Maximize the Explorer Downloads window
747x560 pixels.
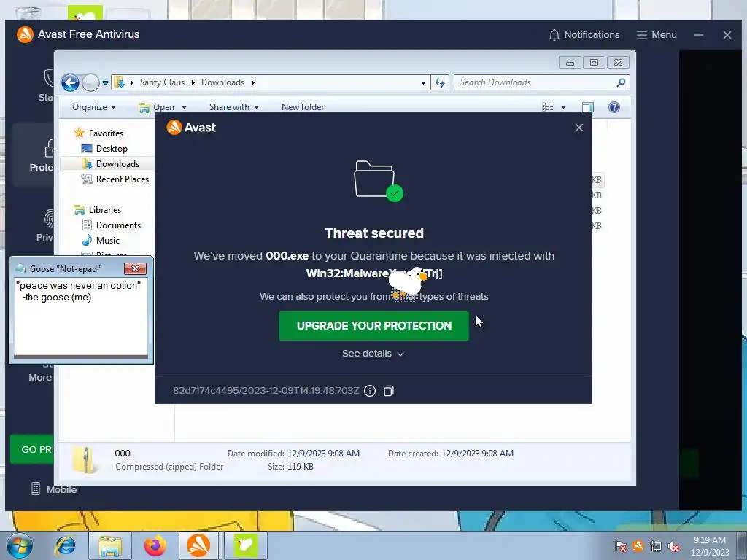coord(594,63)
